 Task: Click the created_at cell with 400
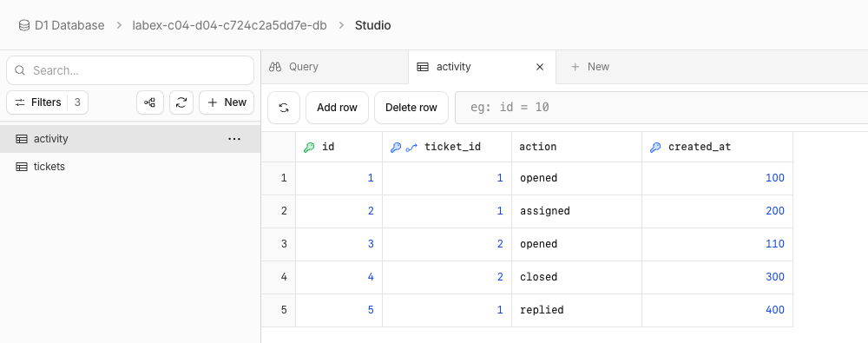click(718, 310)
